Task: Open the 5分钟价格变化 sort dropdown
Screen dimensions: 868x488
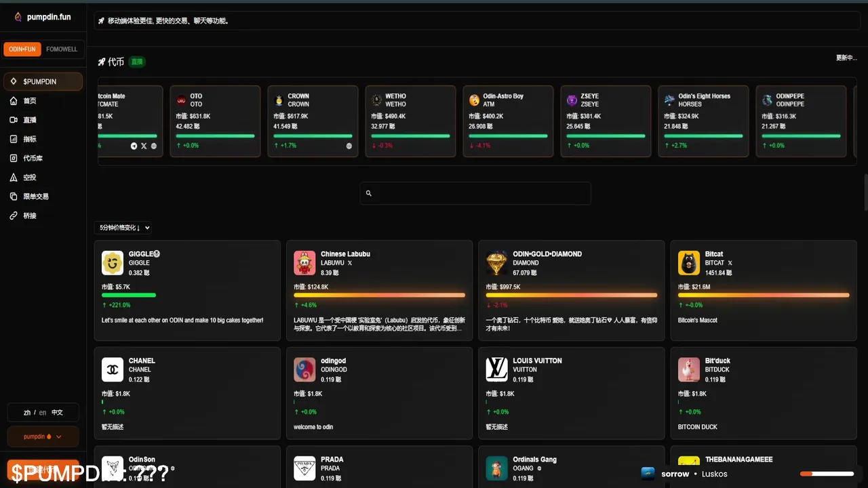Action: (x=123, y=228)
